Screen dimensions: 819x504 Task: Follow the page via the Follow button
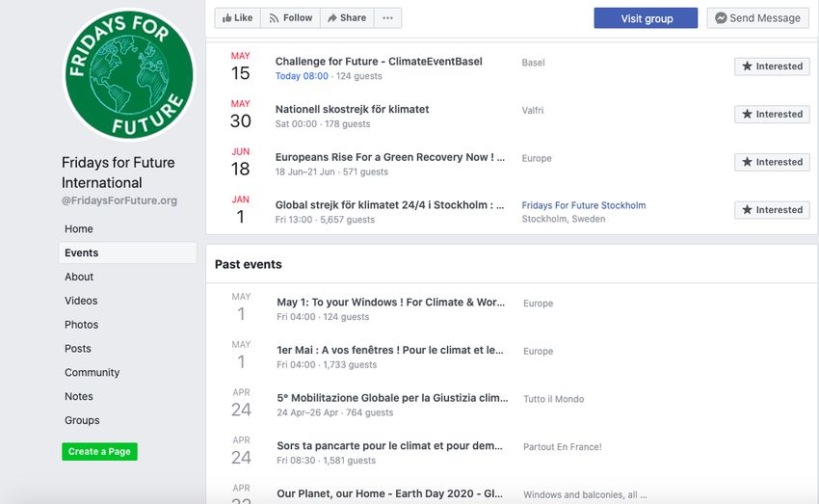coord(290,17)
